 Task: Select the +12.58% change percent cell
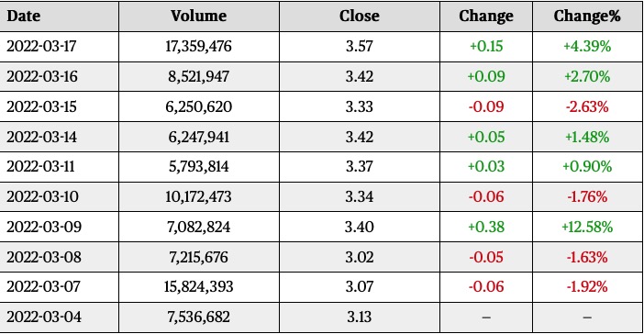(x=587, y=227)
